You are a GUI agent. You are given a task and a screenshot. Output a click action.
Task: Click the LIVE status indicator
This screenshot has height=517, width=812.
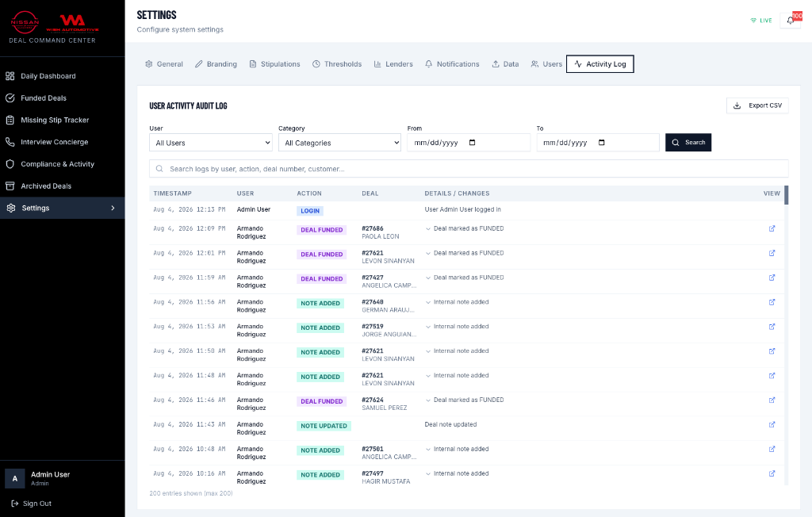[760, 21]
